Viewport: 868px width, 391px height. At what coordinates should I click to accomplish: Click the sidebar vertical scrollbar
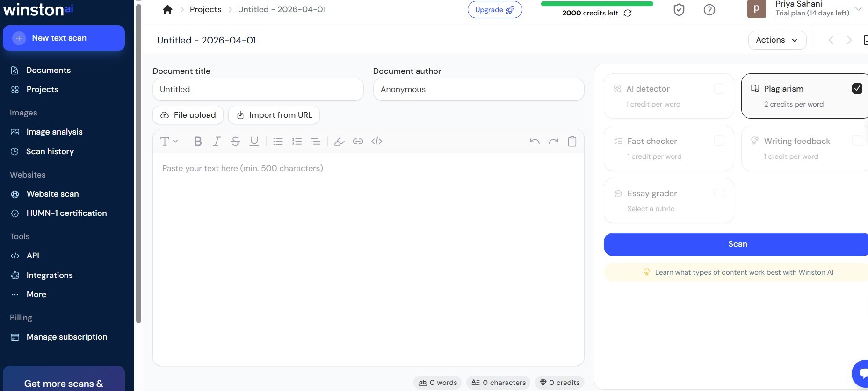coord(138,164)
